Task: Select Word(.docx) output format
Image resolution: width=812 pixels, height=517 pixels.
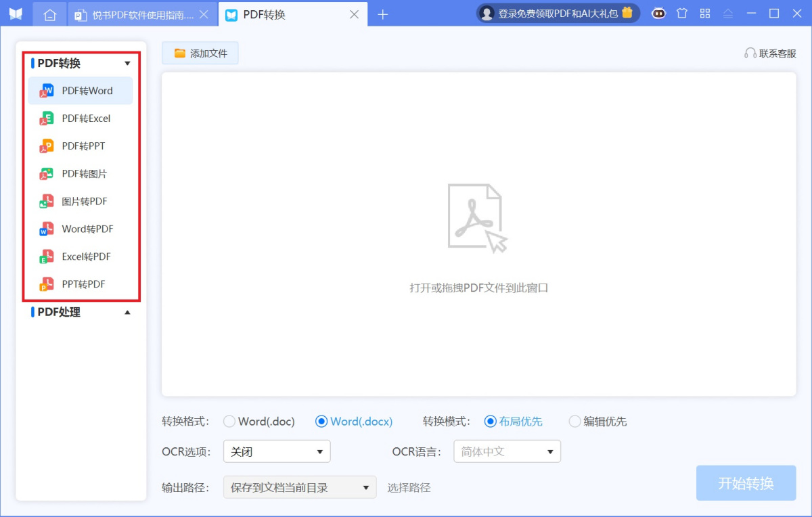Action: tap(321, 421)
